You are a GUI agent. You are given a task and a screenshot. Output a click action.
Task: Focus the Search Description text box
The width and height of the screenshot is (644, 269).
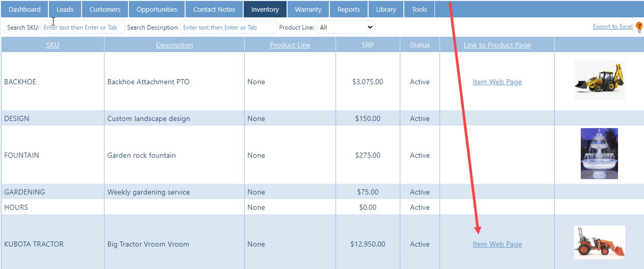(x=229, y=28)
